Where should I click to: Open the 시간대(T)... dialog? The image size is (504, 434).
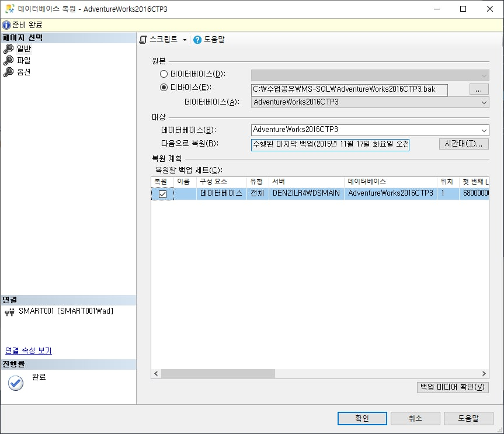coord(464,144)
